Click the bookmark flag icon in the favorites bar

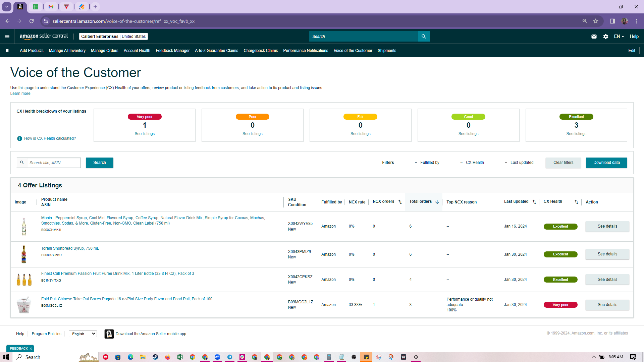7,51
